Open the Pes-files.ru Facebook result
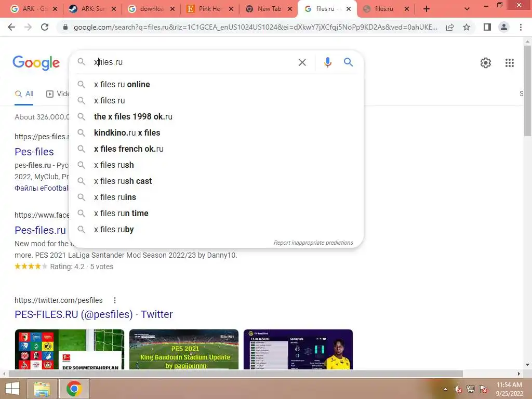The image size is (532, 399). 40,230
